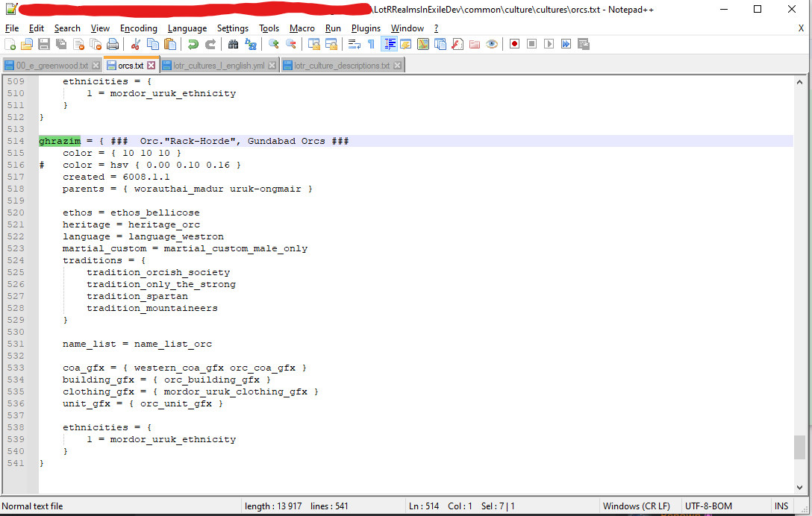Play back the recorded macro
This screenshot has width=812, height=516.
coord(549,45)
